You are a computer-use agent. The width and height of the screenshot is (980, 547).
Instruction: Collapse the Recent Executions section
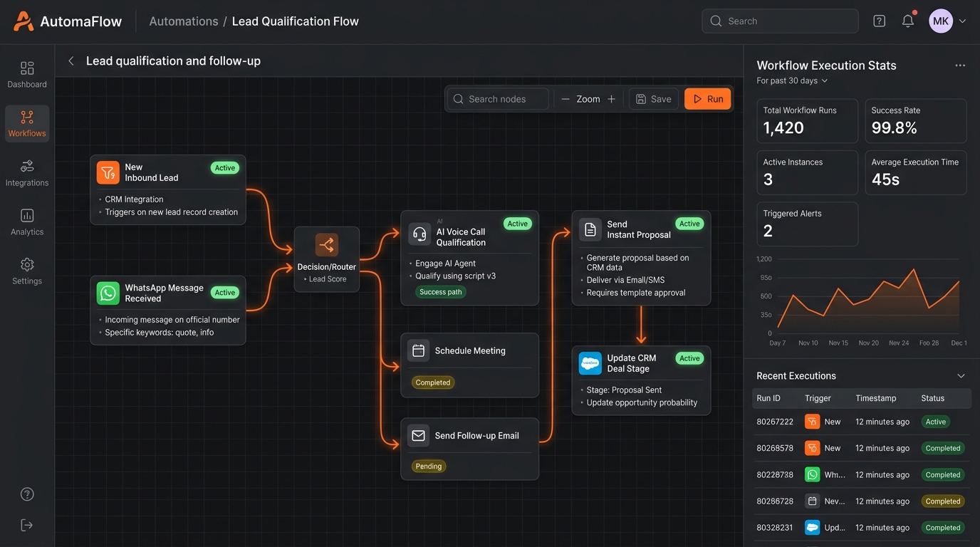(x=961, y=376)
